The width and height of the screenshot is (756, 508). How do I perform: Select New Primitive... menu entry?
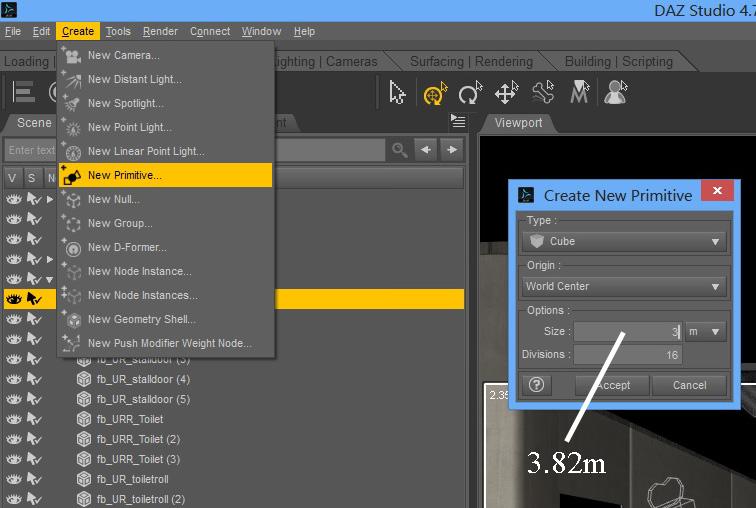click(165, 175)
